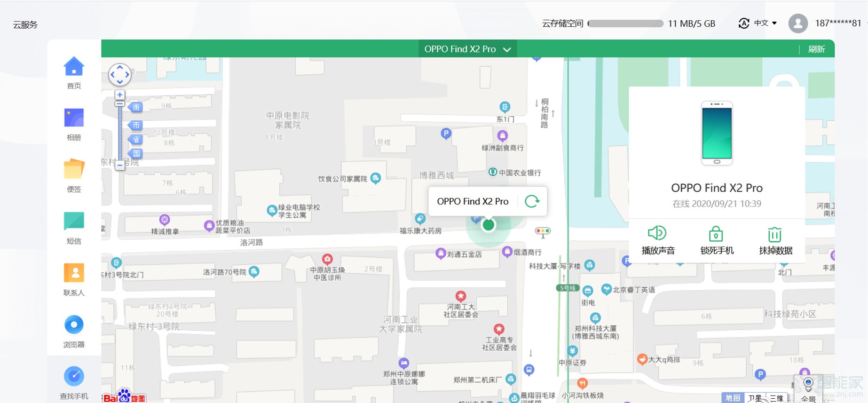Click the 5号线 subway line label
868x403 pixels.
(568, 288)
